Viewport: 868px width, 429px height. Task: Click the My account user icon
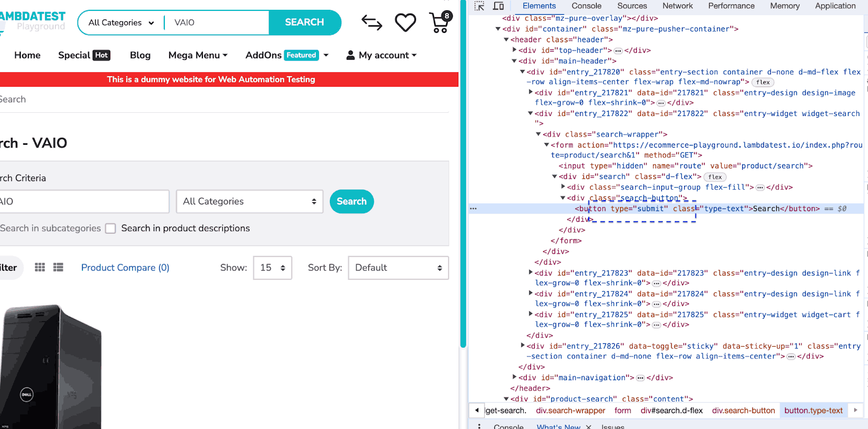350,55
